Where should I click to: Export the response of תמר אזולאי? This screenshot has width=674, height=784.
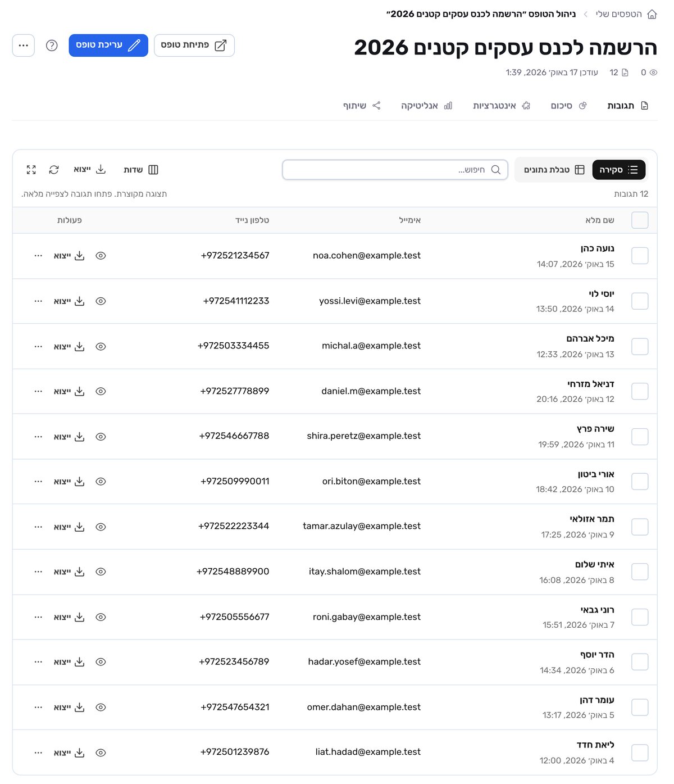coord(69,527)
